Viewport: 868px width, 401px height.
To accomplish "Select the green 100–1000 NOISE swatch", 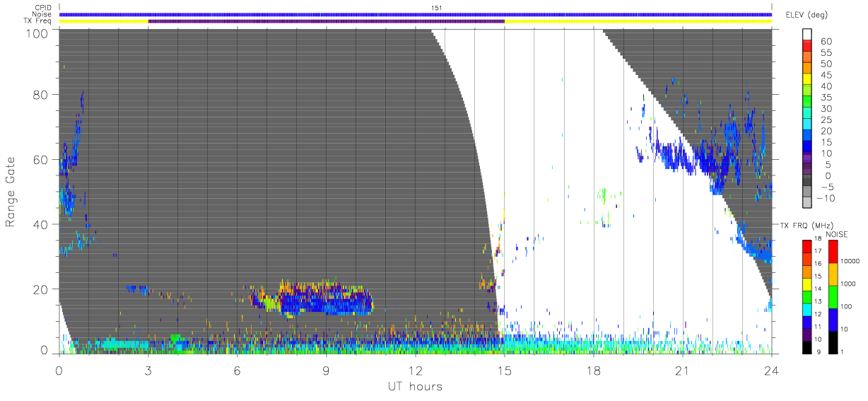I will tap(833, 297).
